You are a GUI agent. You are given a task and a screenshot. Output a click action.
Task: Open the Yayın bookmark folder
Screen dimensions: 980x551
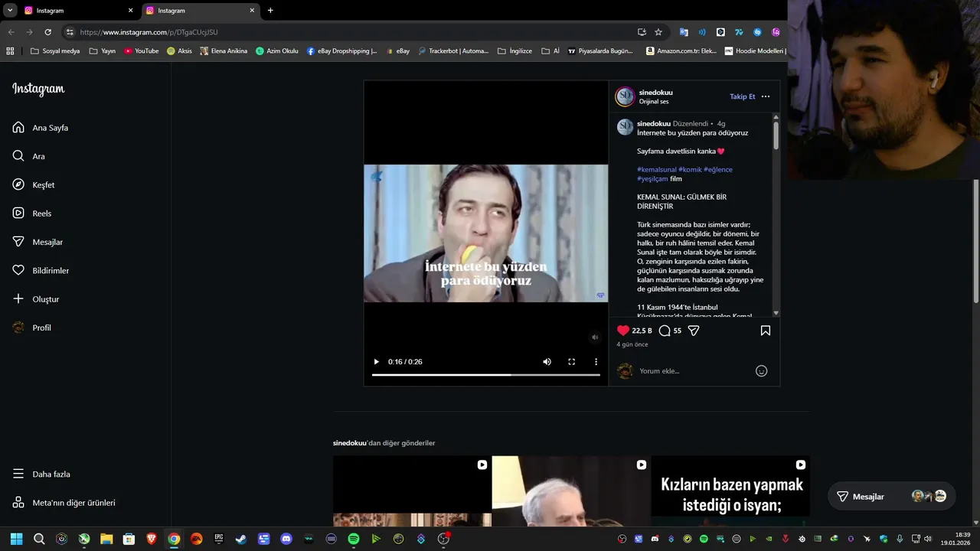click(103, 51)
